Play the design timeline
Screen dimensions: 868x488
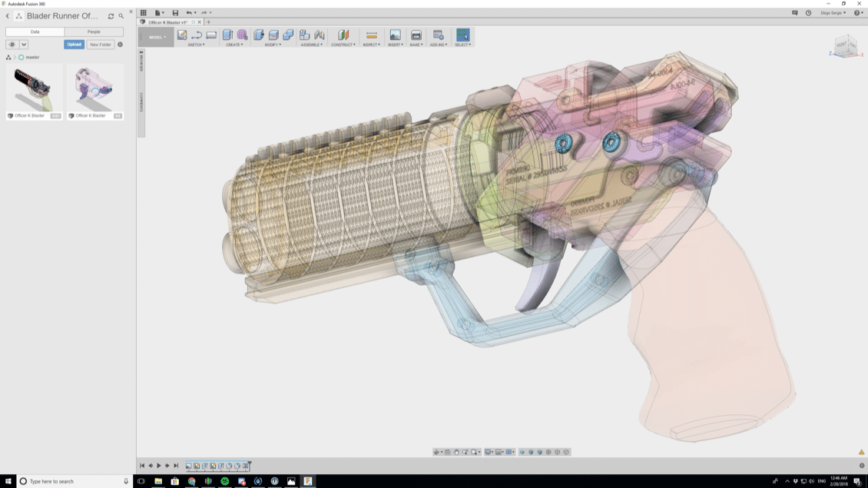tap(159, 466)
